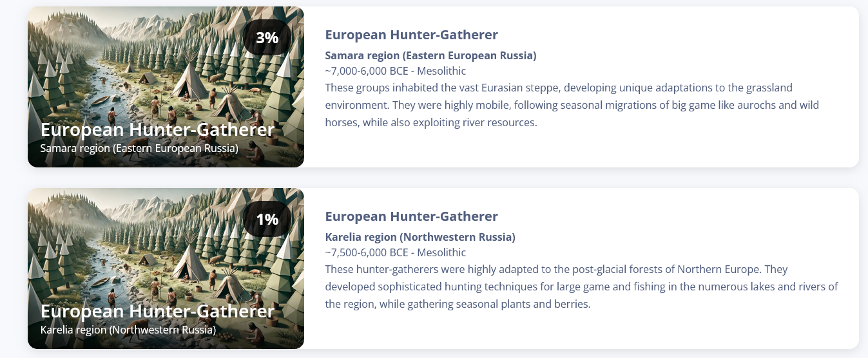This screenshot has height=358, width=868.
Task: Click the Eurasian steppe description paragraph
Action: point(572,105)
